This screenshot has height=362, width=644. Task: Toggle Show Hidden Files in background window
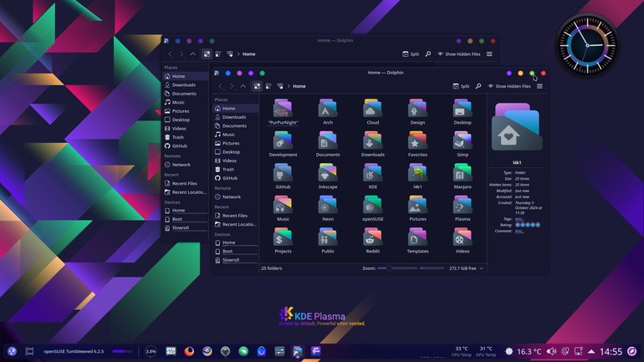click(x=459, y=54)
